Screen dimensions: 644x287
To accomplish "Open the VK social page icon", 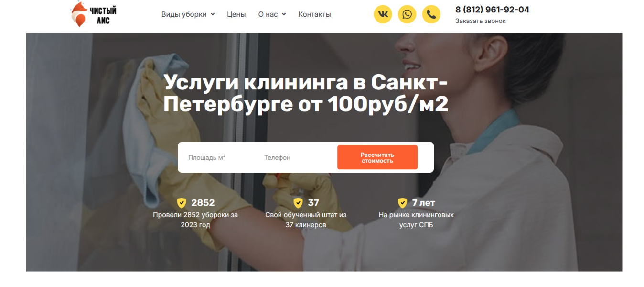I will click(383, 14).
